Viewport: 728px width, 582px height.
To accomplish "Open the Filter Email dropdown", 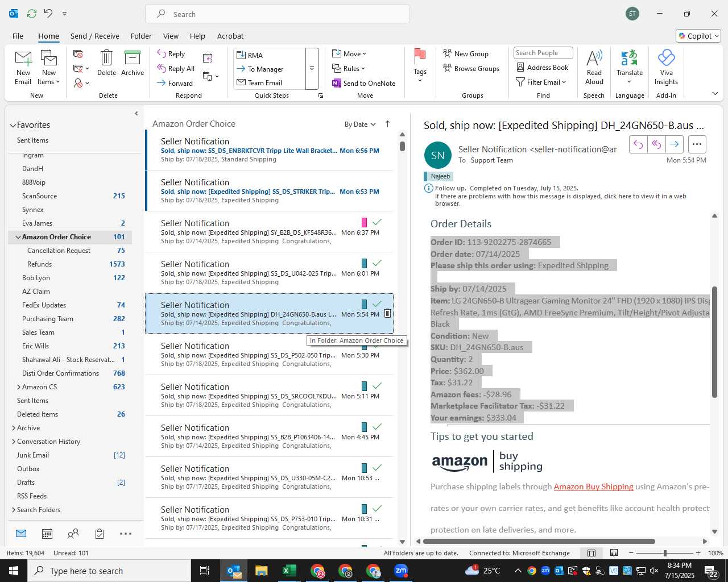I will [541, 82].
